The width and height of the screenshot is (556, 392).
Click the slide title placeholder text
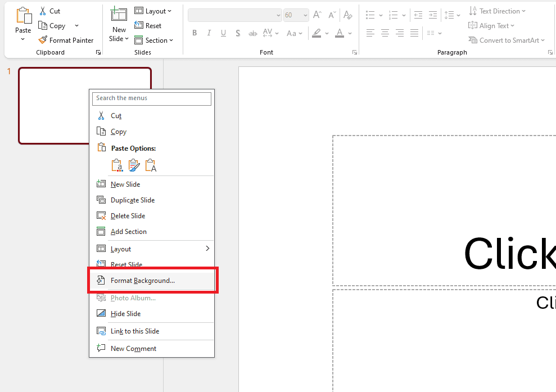[509, 254]
